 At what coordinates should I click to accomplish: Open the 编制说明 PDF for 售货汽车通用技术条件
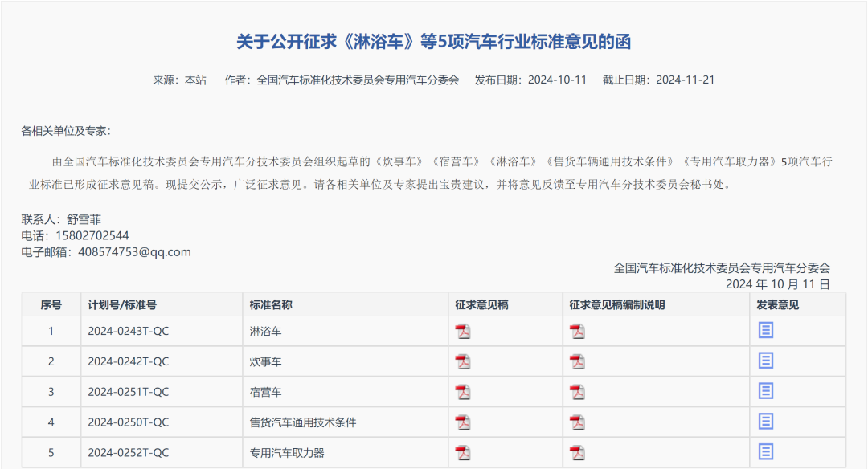578,421
